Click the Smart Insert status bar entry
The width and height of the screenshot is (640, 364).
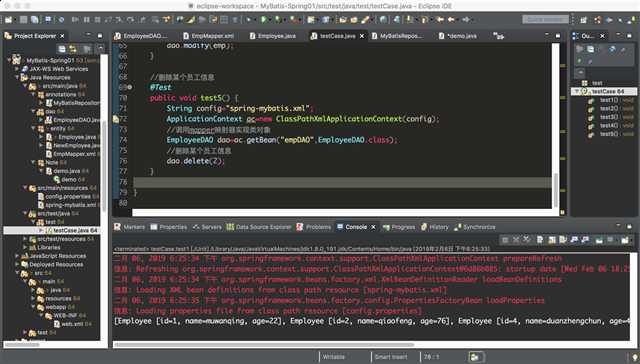(391, 357)
